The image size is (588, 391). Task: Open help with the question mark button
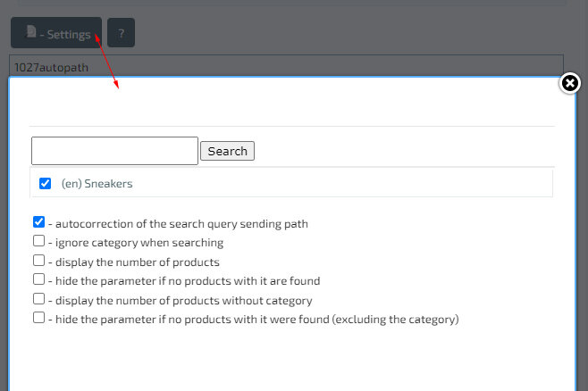(x=121, y=34)
